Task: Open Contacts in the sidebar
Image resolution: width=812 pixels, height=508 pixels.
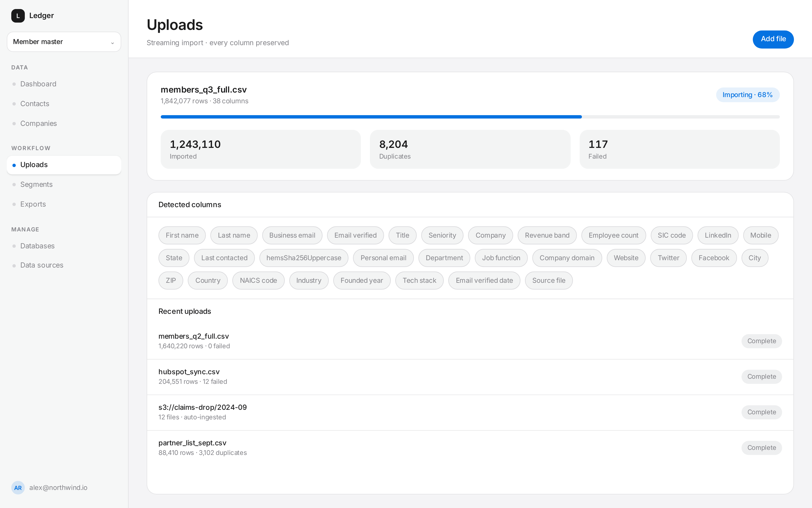Action: coord(64,104)
